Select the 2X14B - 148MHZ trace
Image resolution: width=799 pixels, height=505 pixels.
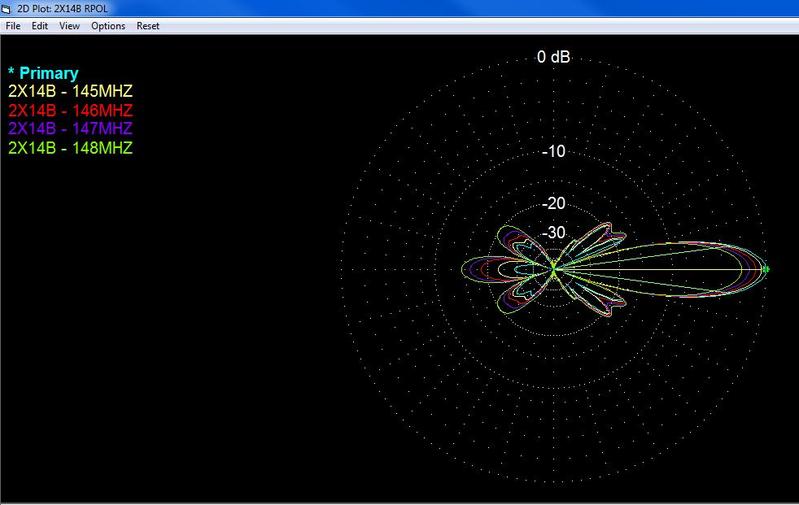click(70, 148)
